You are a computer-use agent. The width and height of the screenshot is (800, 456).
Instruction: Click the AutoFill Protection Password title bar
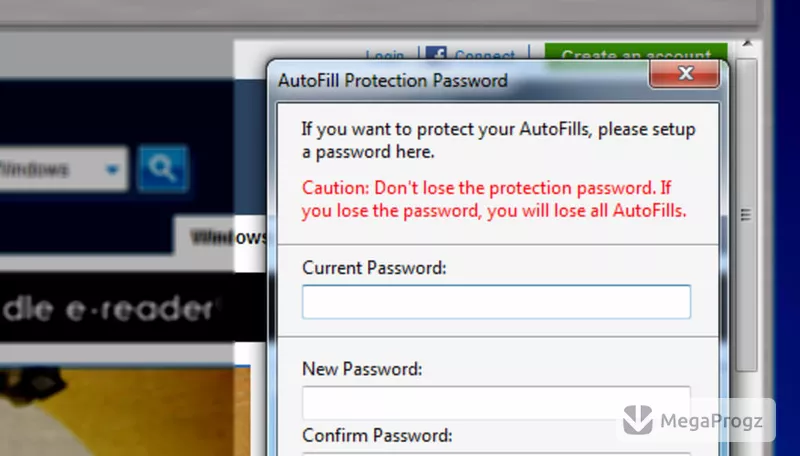[x=459, y=80]
